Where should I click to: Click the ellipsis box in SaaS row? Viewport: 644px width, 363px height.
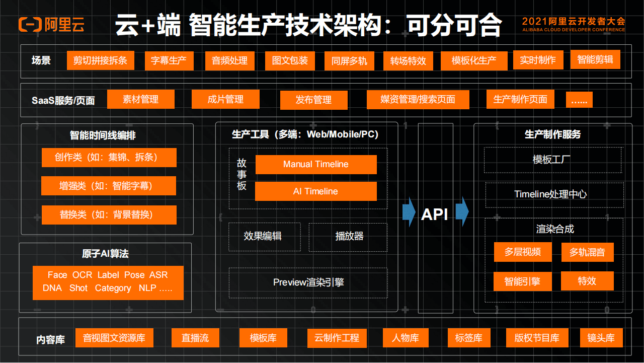coord(579,100)
